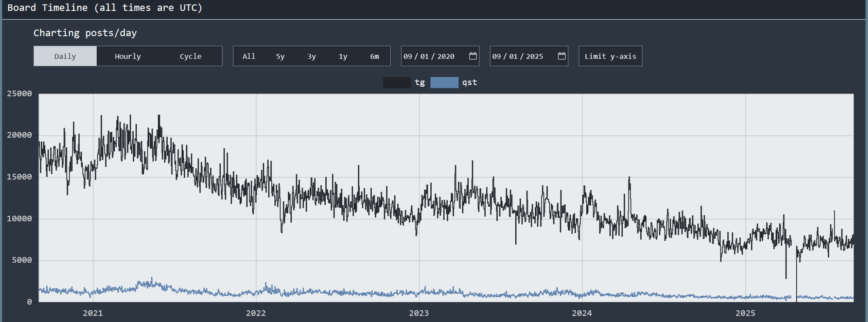This screenshot has height=322, width=868.
Task: Show All time range
Action: coord(249,56)
